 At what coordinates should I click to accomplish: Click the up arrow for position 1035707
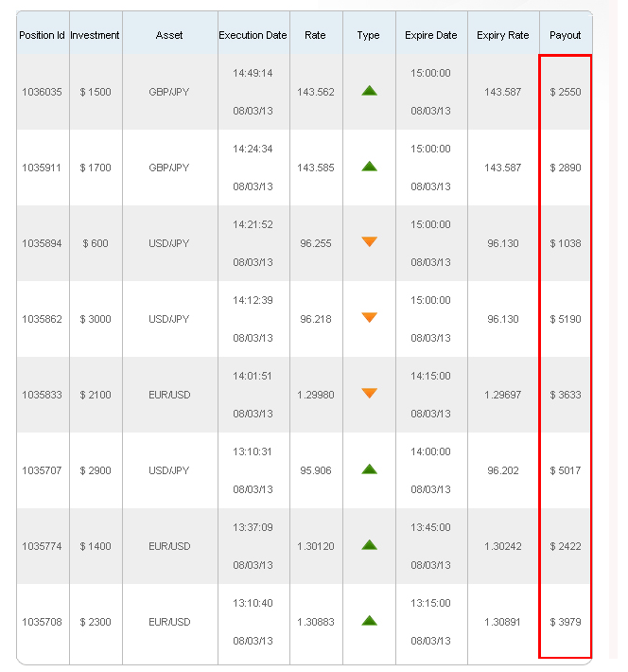coord(369,469)
